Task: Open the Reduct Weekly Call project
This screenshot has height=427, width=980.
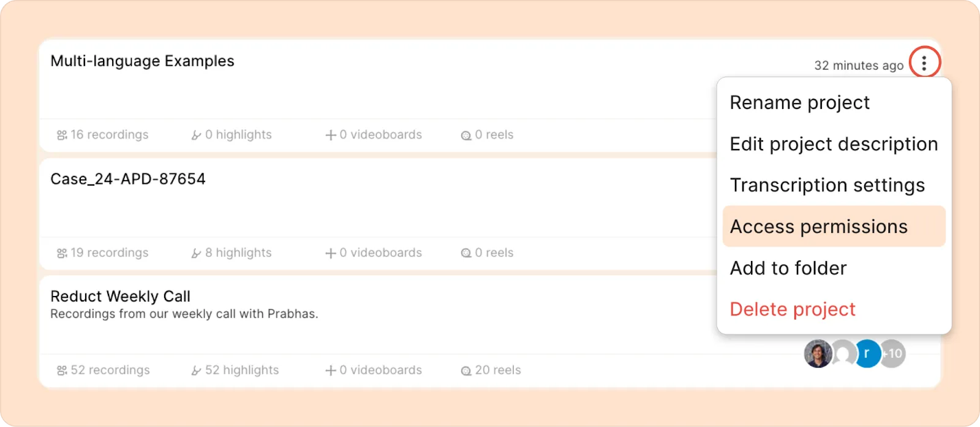Action: pyautogui.click(x=121, y=297)
